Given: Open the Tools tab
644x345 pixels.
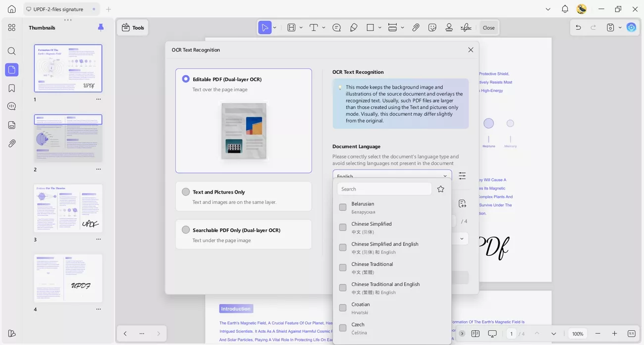Looking at the screenshot, I should [132, 27].
